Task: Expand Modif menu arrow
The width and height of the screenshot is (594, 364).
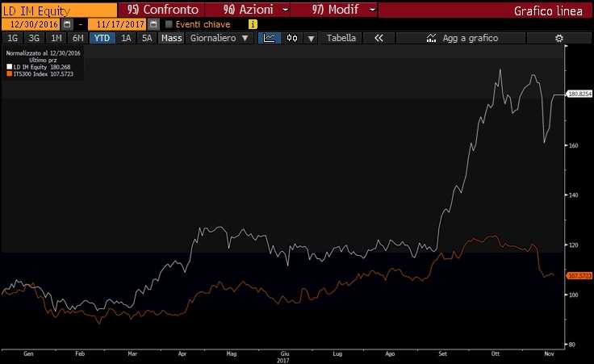Action: click(x=372, y=10)
